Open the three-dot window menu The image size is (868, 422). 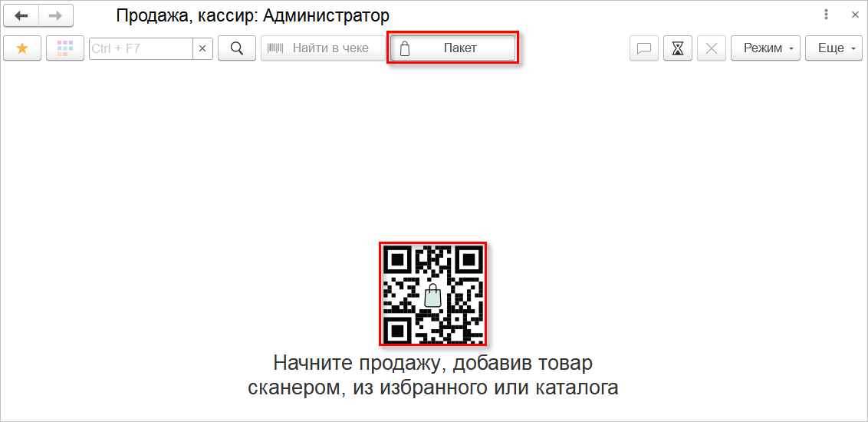pos(827,15)
